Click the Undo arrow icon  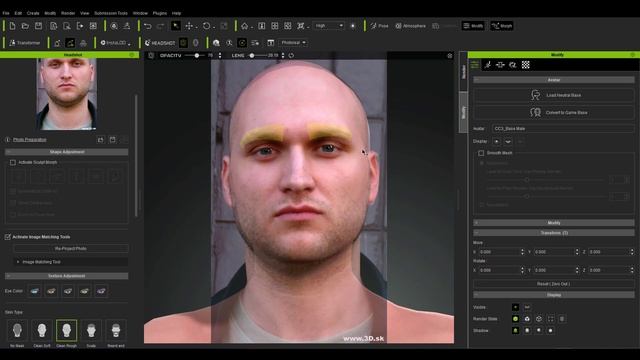[x=148, y=26]
